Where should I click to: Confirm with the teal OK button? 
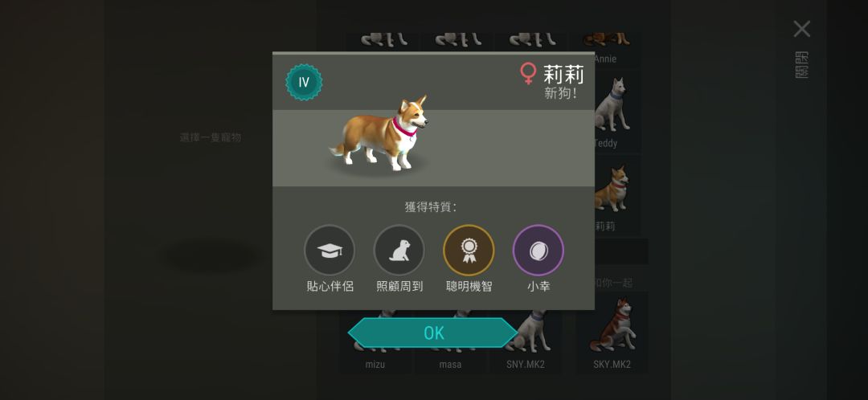[433, 333]
